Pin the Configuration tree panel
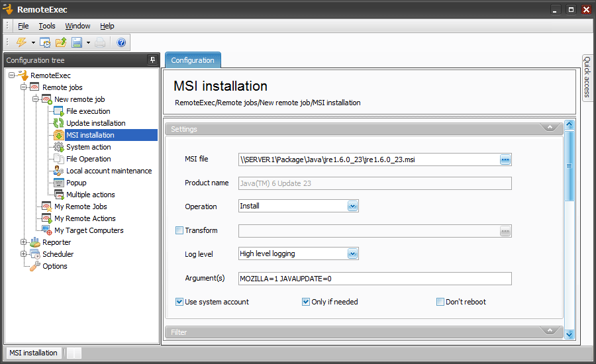 click(x=152, y=60)
